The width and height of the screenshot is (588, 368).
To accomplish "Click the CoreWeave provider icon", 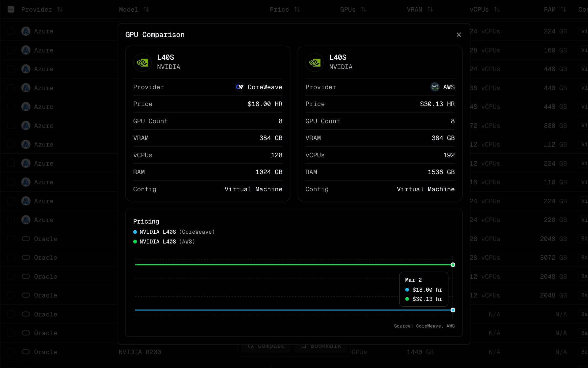I will click(239, 87).
